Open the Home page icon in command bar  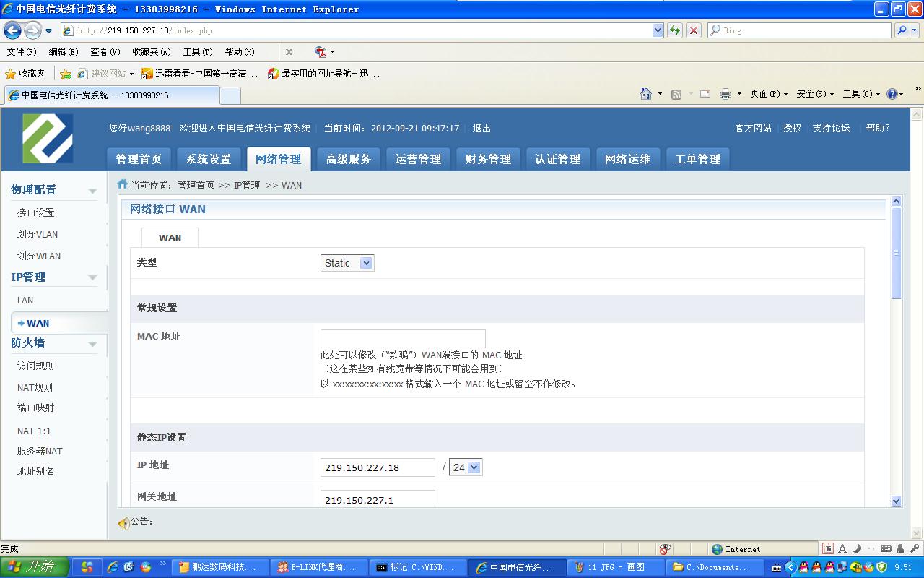[647, 94]
